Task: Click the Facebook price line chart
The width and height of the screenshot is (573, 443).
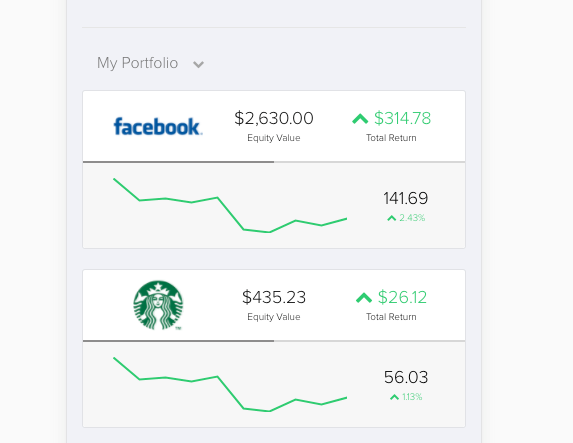Action: pos(230,205)
